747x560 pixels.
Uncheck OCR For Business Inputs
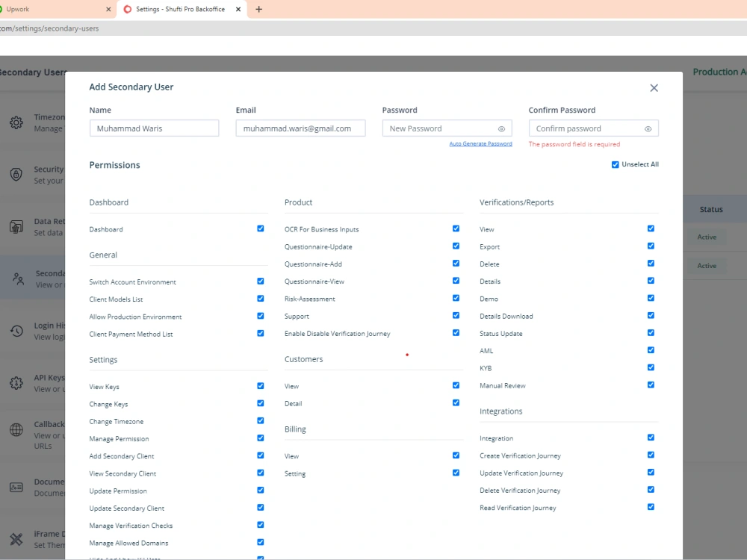click(x=456, y=228)
